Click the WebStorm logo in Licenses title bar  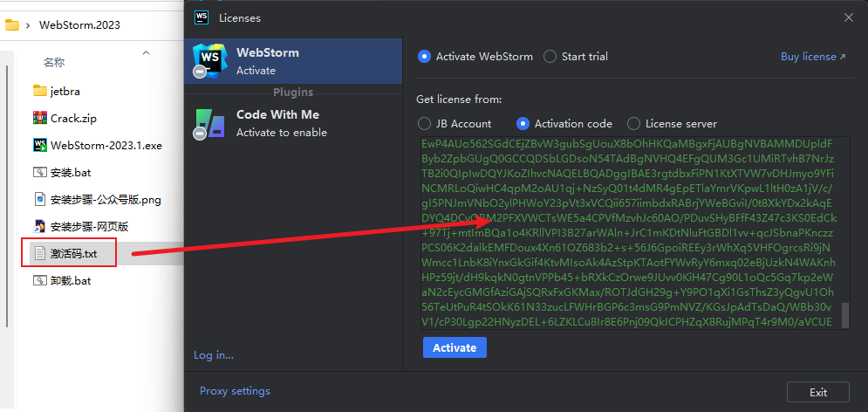coord(202,17)
